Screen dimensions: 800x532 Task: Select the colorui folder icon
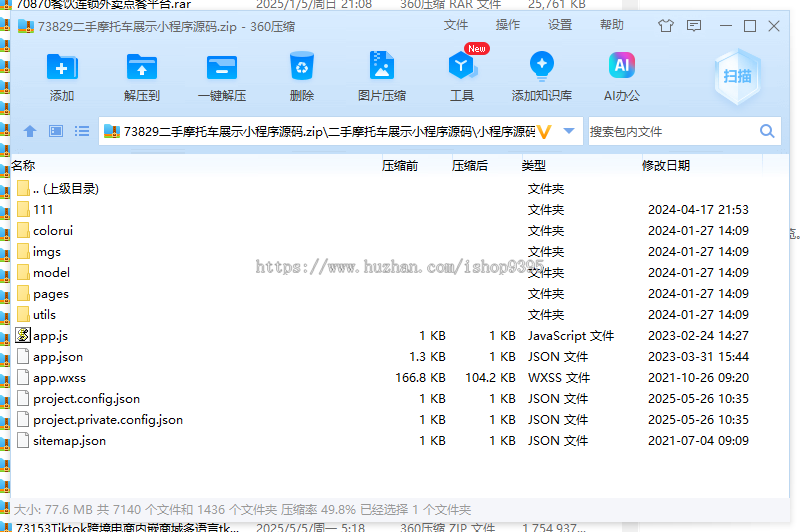click(23, 230)
